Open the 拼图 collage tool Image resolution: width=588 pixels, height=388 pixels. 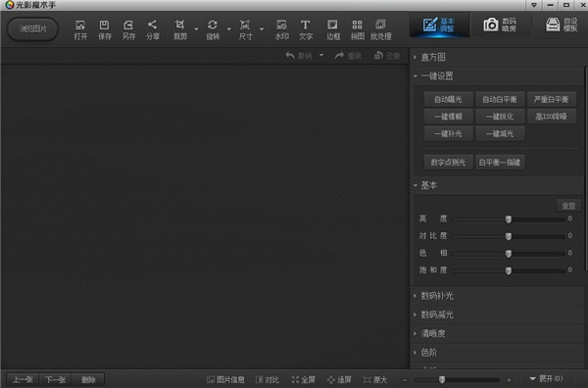(x=357, y=30)
